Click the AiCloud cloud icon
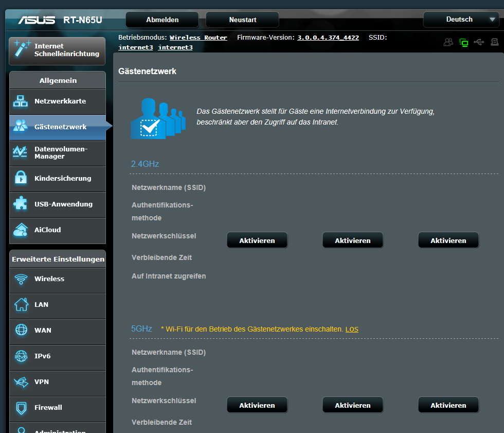This screenshot has height=433, width=504. 21,230
